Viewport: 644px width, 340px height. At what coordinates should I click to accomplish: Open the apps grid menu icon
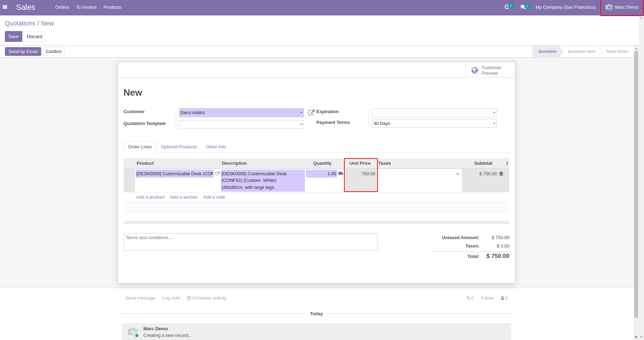point(5,7)
